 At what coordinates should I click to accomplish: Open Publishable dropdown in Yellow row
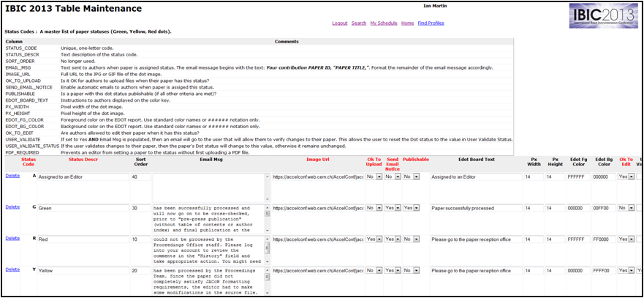(411, 271)
